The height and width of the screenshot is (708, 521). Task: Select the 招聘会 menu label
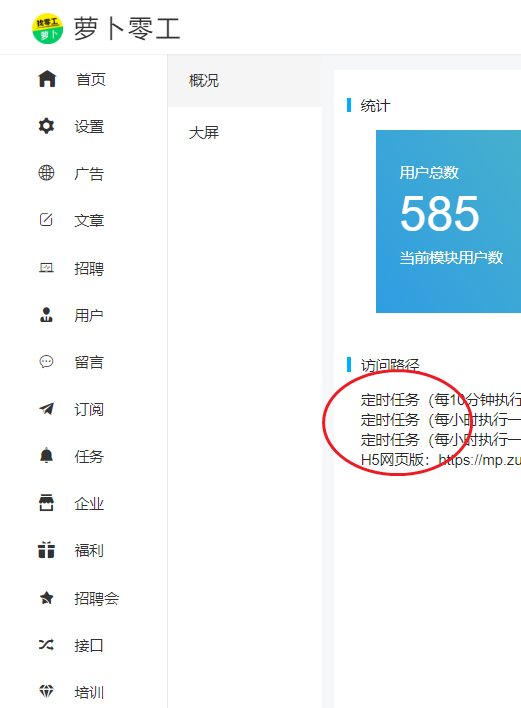pos(97,598)
